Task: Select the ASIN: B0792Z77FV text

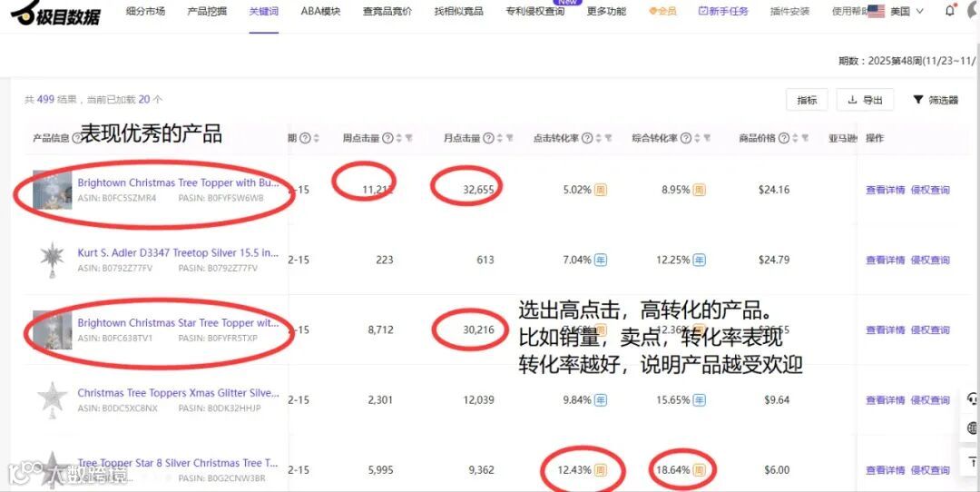Action: click(x=115, y=268)
